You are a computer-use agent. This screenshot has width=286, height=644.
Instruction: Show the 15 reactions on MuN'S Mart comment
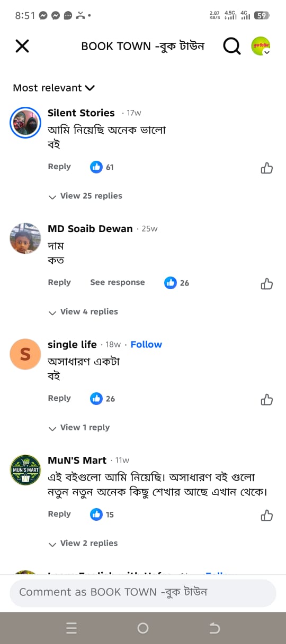pos(102,514)
